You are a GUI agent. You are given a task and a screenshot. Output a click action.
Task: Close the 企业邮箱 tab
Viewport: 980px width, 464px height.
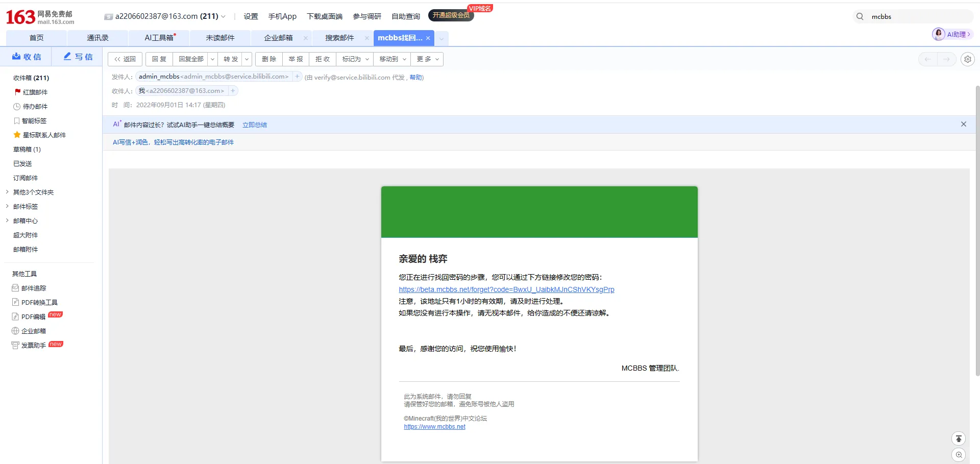pyautogui.click(x=305, y=38)
